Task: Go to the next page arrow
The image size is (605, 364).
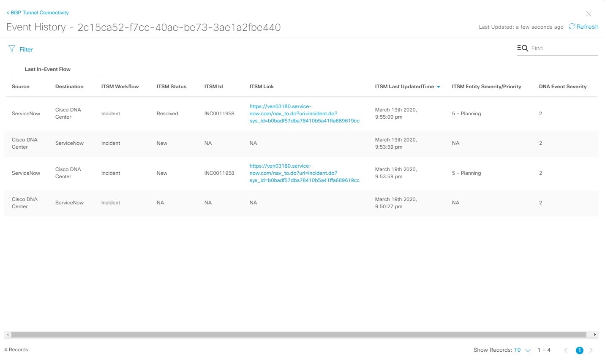Action: [591, 350]
